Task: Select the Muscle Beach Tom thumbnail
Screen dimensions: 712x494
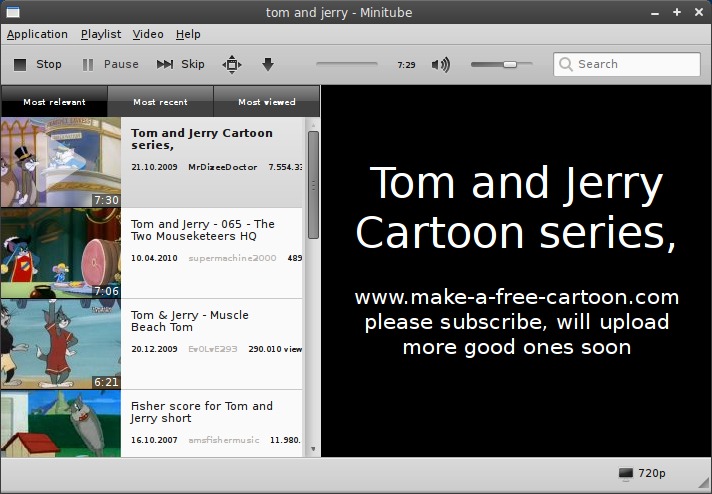Action: coord(61,344)
